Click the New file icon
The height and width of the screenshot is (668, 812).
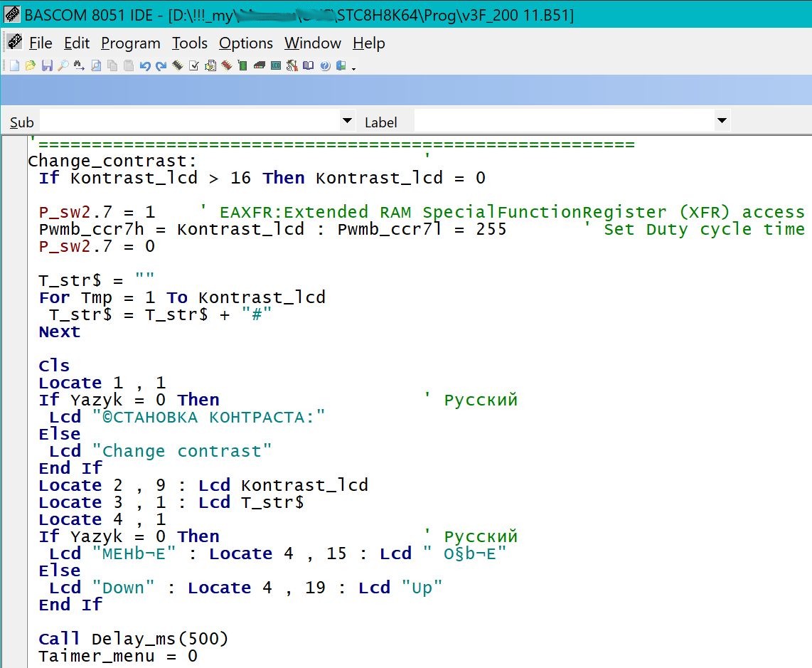(14, 66)
